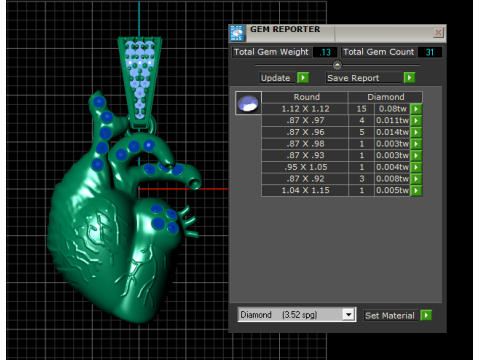The height and width of the screenshot is (360, 480).
Task: Click the 0.004tw weight cell
Action: click(x=392, y=167)
